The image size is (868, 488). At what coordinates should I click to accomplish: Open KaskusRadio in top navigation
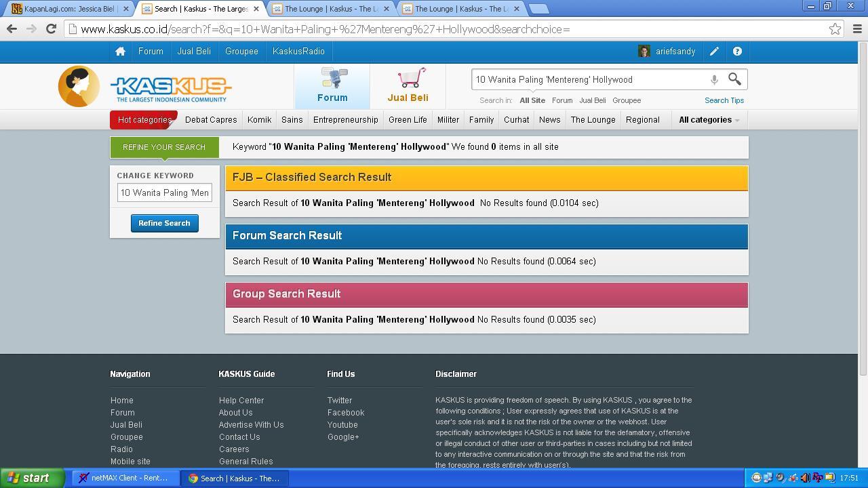point(298,52)
